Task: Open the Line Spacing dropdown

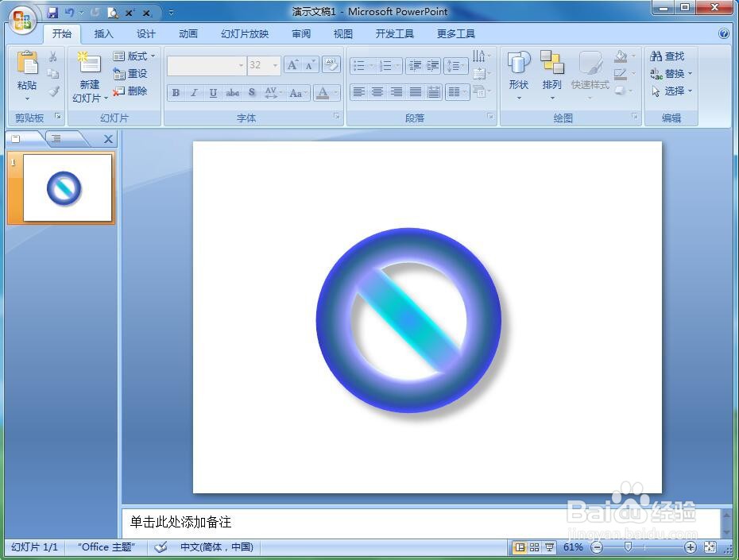Action: pos(456,65)
